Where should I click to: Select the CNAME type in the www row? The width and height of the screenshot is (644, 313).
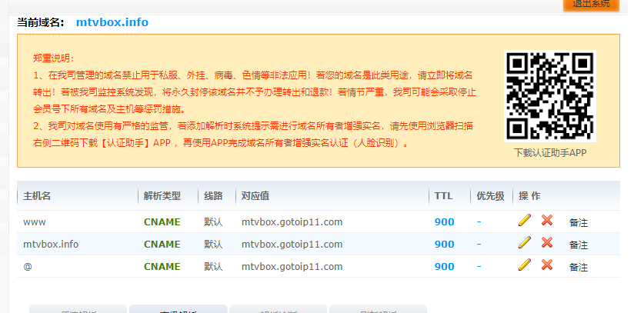tap(162, 222)
